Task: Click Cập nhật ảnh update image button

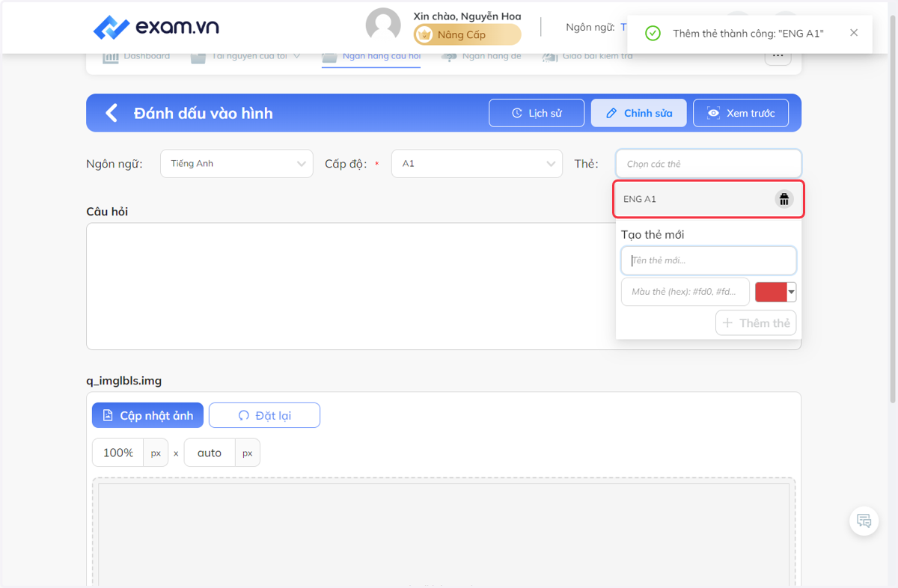Action: point(147,415)
